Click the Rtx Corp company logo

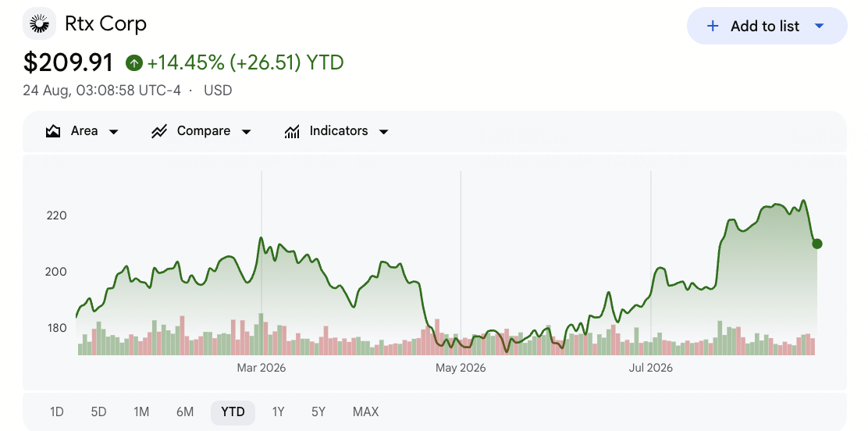tap(39, 23)
